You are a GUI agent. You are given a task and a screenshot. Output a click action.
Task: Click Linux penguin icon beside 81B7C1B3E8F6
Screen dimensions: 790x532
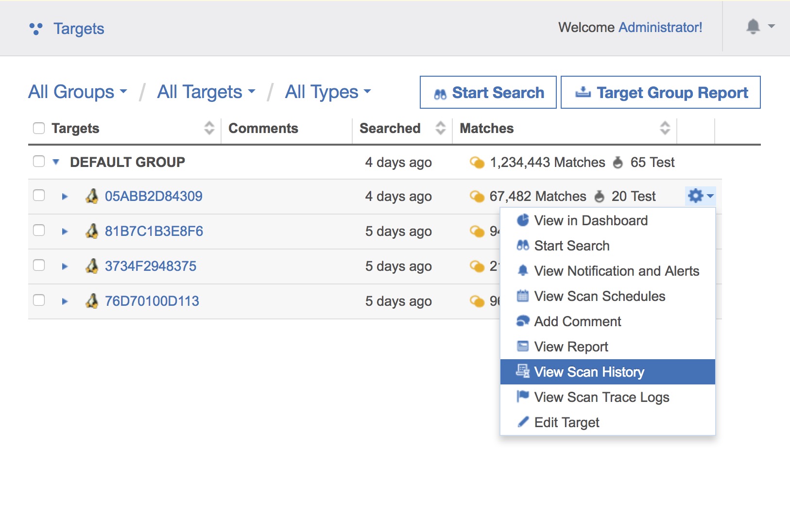[x=92, y=232]
